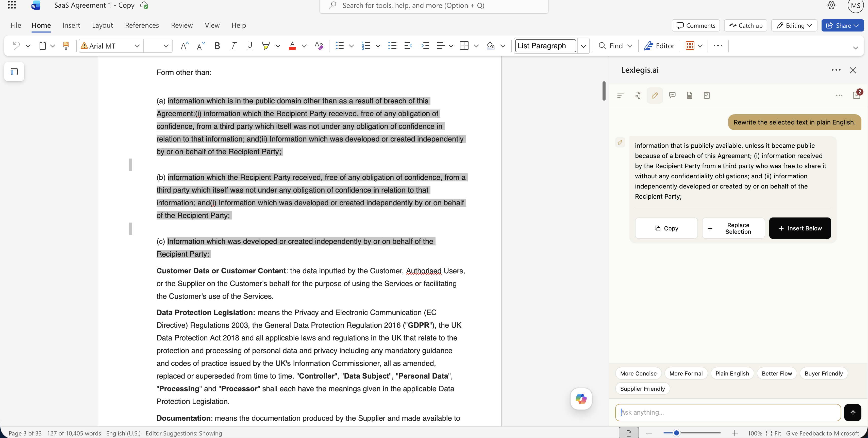Viewport: 868px width, 438px height.
Task: Click the Comments button
Action: 696,26
